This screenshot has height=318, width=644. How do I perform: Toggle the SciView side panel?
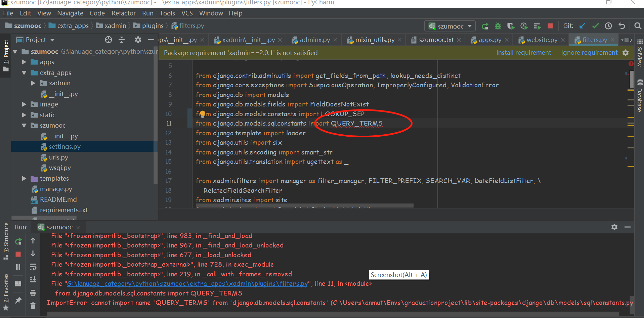tap(639, 53)
